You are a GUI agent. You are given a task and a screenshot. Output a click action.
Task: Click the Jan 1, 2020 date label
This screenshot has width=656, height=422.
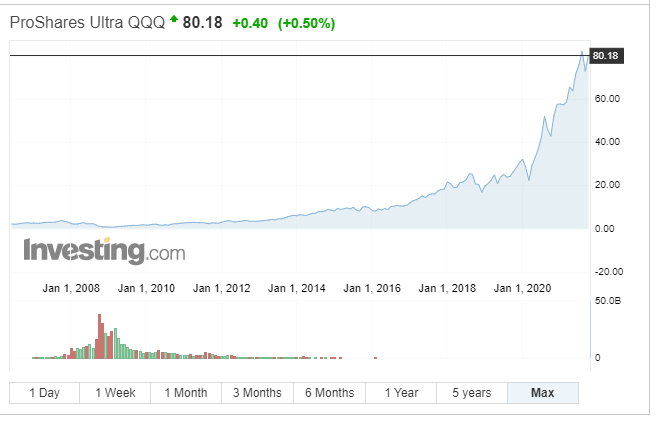[x=523, y=288]
